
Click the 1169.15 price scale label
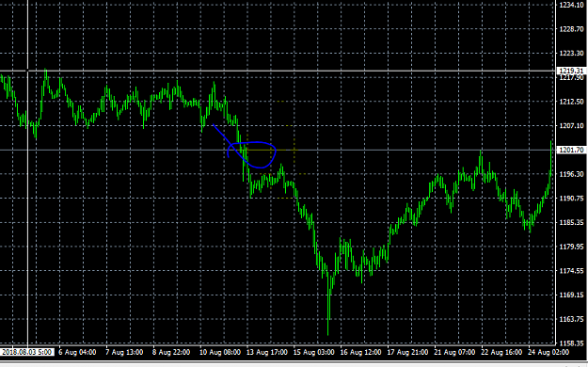click(x=572, y=295)
